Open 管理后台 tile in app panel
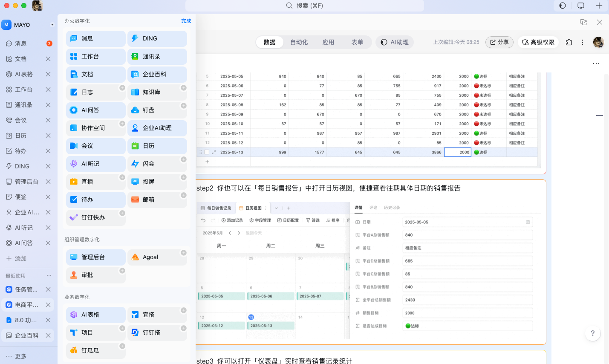The height and width of the screenshot is (364, 609). click(x=96, y=257)
